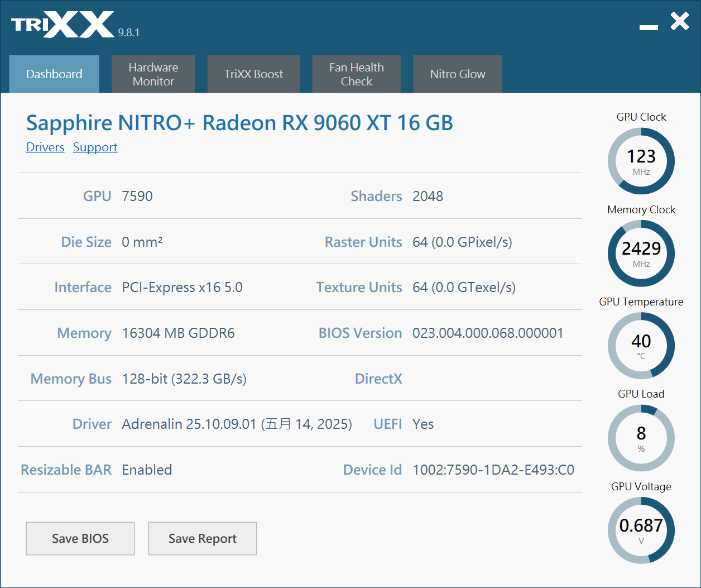The width and height of the screenshot is (701, 588).
Task: Close the TriXX window
Action: 680,21
